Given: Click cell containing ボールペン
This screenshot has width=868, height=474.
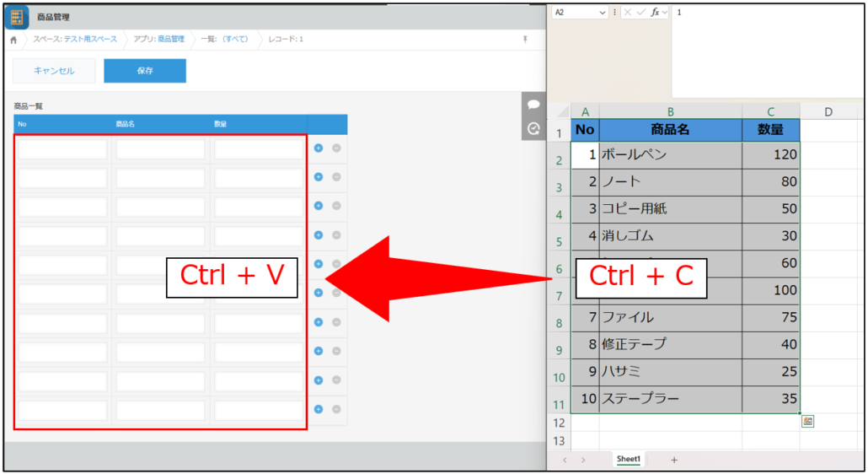Looking at the screenshot, I should (x=670, y=155).
